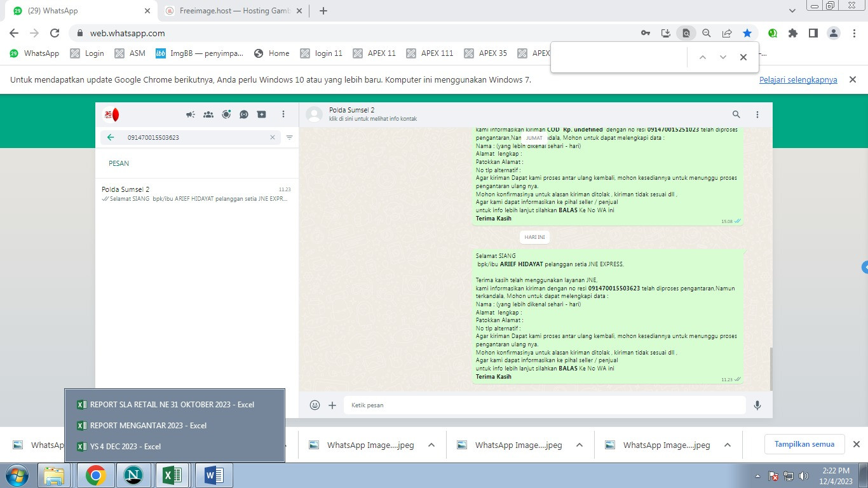This screenshot has height=488, width=868.
Task: Open WhatsApp sidebar three-dot menu
Action: (x=283, y=114)
